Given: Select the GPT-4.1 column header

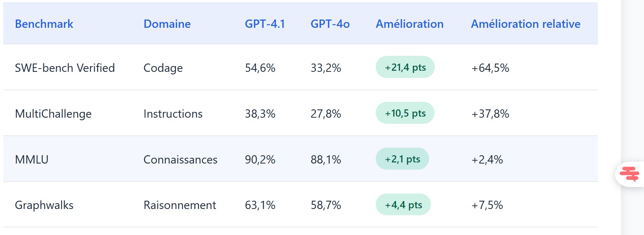Looking at the screenshot, I should 265,24.
